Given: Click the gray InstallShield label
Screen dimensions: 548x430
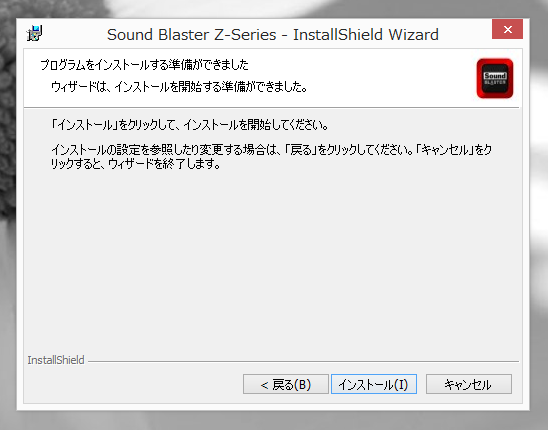Looking at the screenshot, I should [x=56, y=360].
